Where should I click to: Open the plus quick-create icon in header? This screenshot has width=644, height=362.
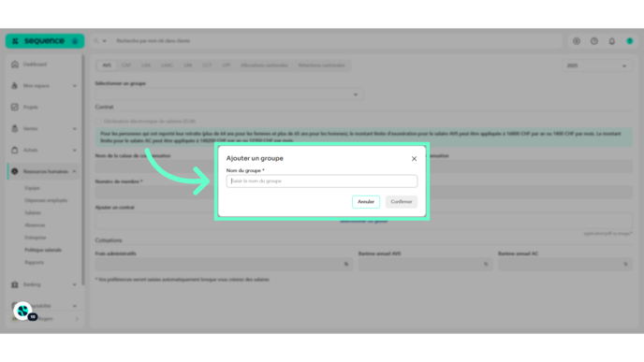[577, 41]
